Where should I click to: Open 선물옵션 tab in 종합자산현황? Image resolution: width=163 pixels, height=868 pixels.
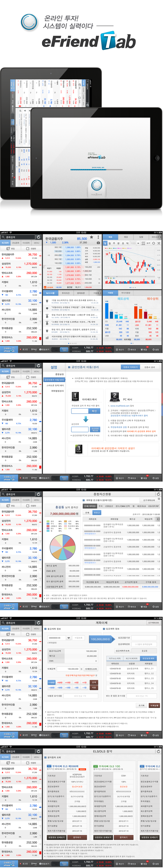109,506
